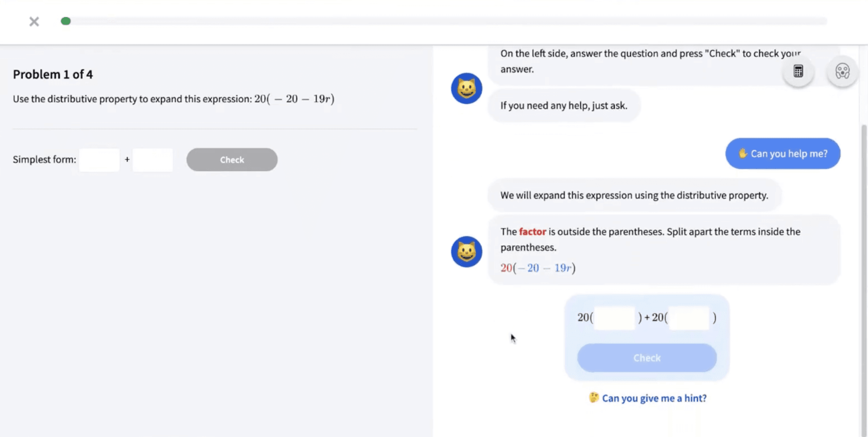The image size is (868, 437).
Task: Open the calculator tool icon
Action: 798,71
